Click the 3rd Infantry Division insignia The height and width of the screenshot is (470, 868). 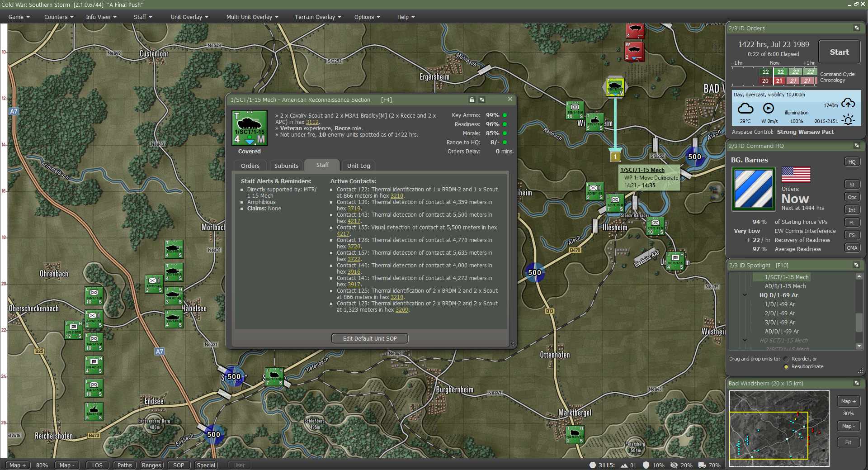click(753, 189)
